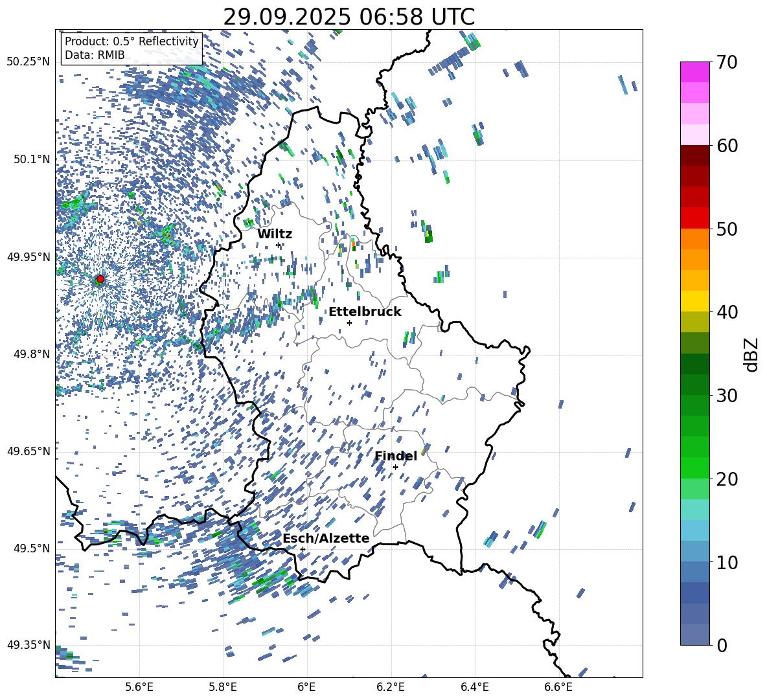Pick the magenta swatch at top of colorbar
Image resolution: width=767 pixels, height=700 pixels.
695,72
